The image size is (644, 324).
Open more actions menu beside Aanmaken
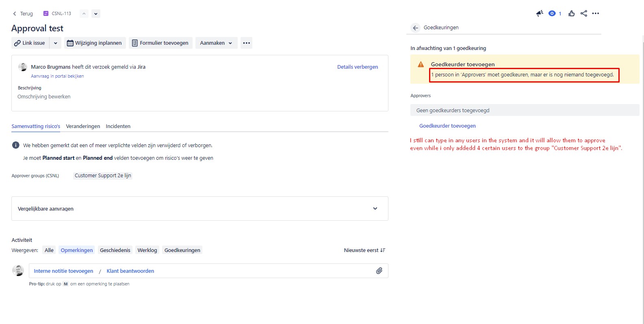pyautogui.click(x=246, y=43)
